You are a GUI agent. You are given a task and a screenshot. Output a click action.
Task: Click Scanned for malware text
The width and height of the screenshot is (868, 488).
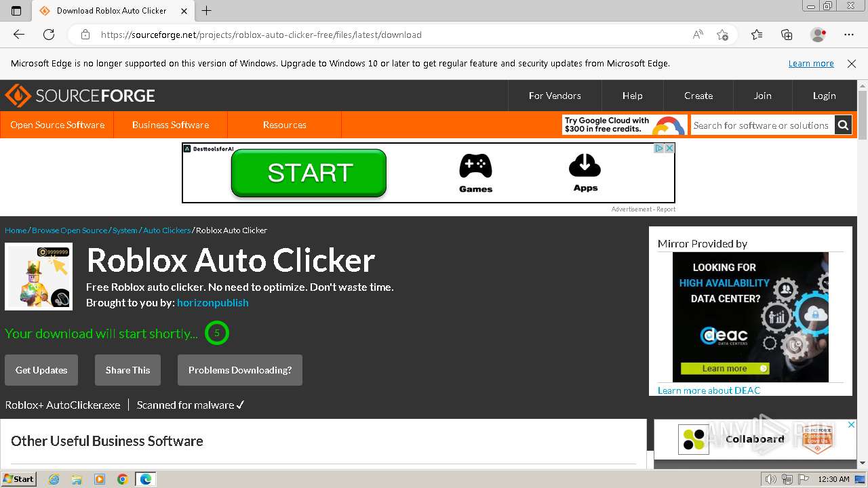coord(191,405)
